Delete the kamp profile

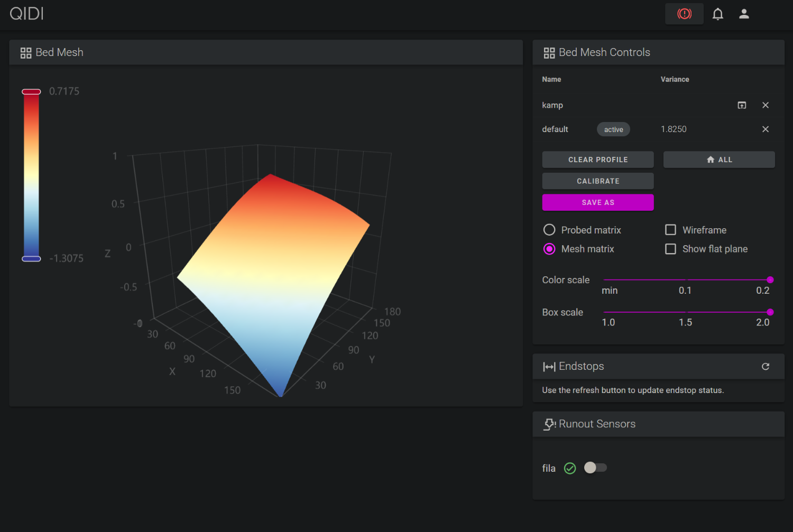765,105
